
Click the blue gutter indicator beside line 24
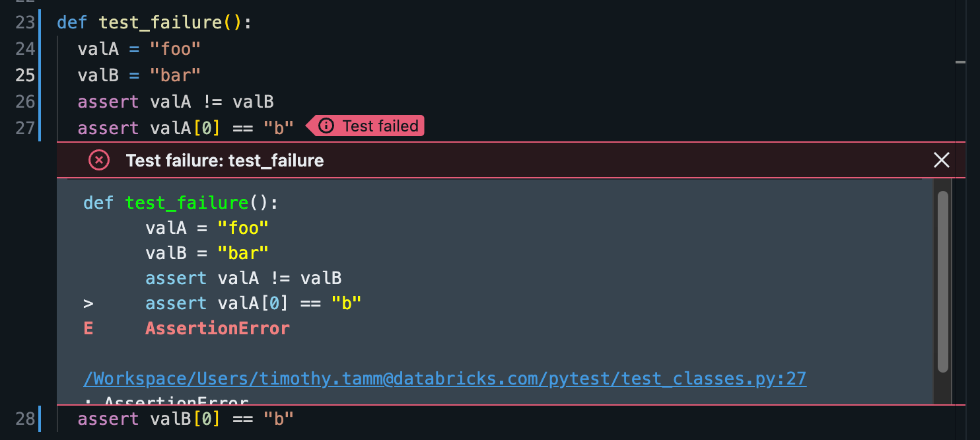tap(40, 48)
